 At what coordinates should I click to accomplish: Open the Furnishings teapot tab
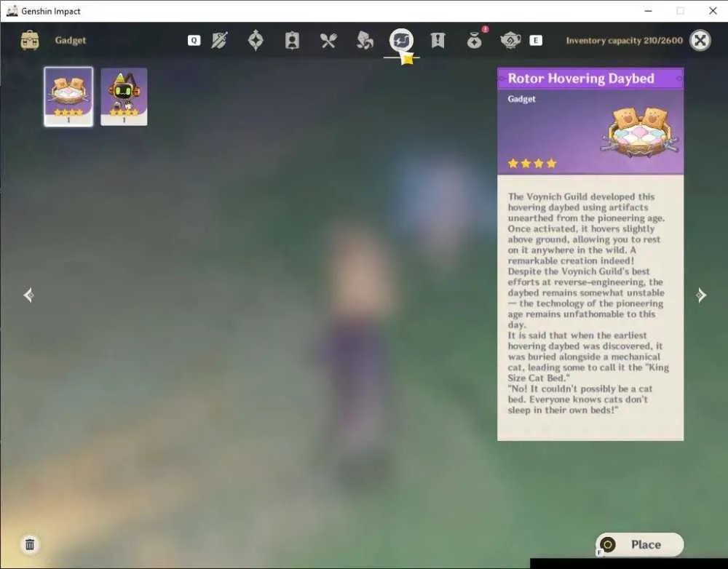(510, 41)
